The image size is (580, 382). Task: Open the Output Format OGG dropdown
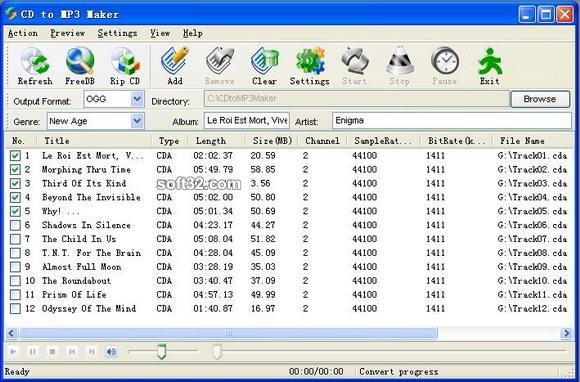coord(137,99)
